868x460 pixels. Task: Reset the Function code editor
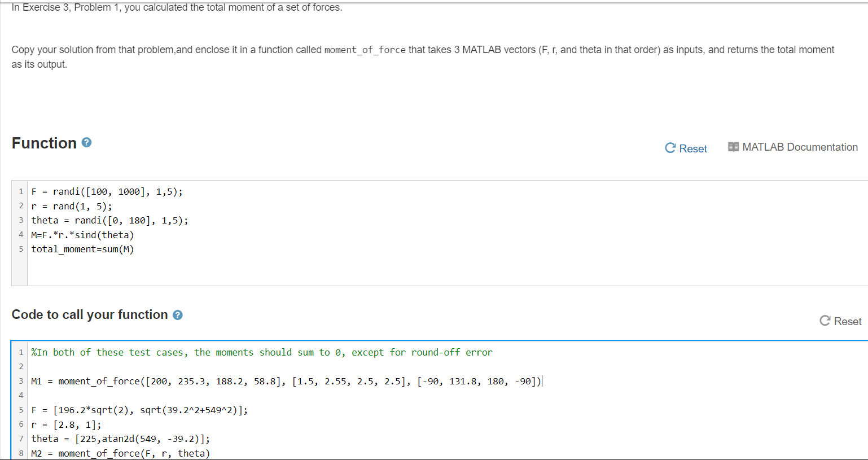pos(686,148)
